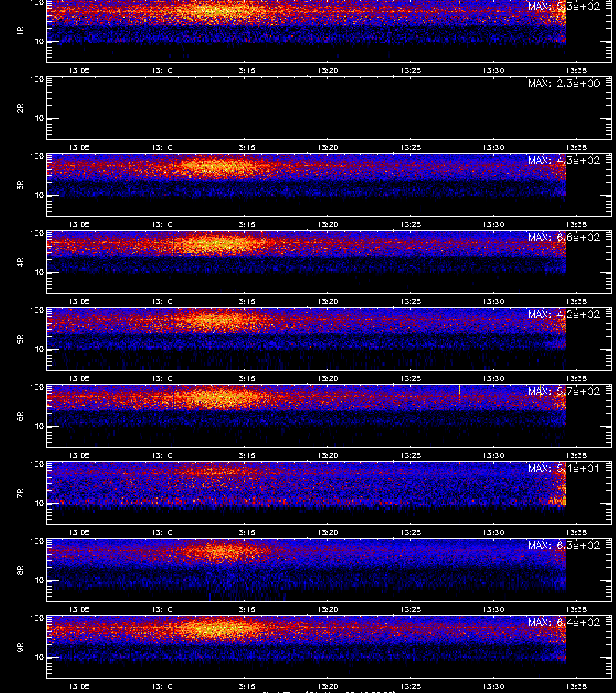
Task: Click the 10 y-axis label of panel 6R
Action: coord(39,426)
